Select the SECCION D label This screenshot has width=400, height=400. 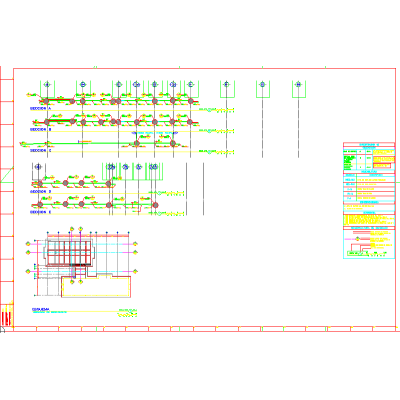click(40, 192)
